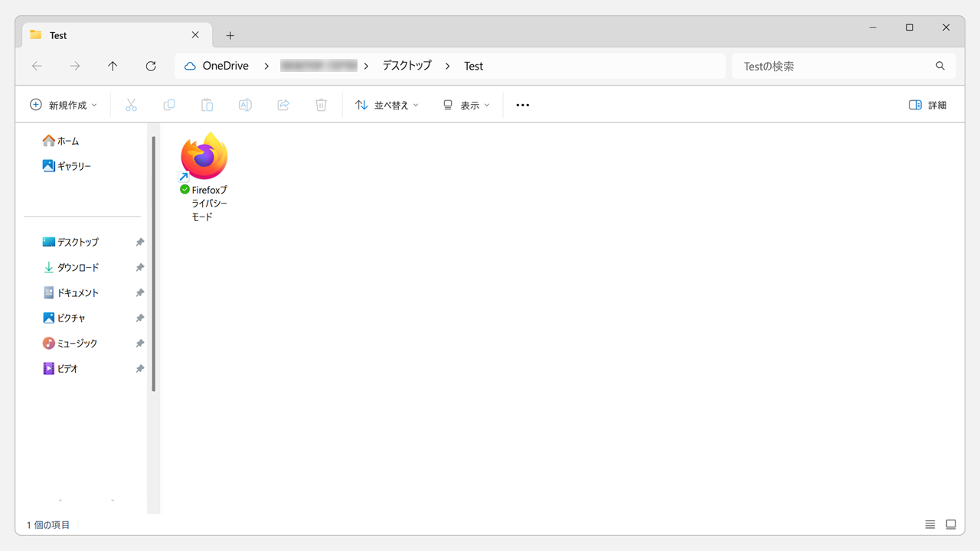
Task: Open the three-dots more options menu
Action: [x=523, y=105]
